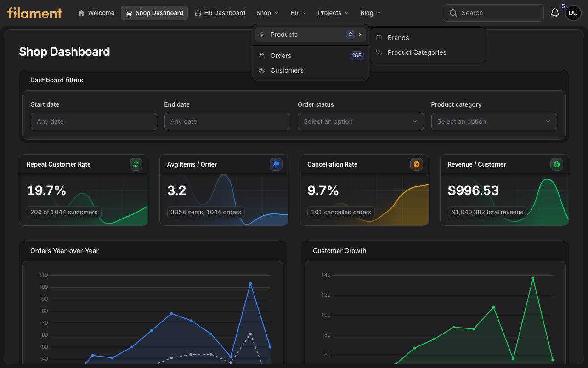The image size is (588, 368).
Task: Open the notifications bell
Action: [x=555, y=13]
